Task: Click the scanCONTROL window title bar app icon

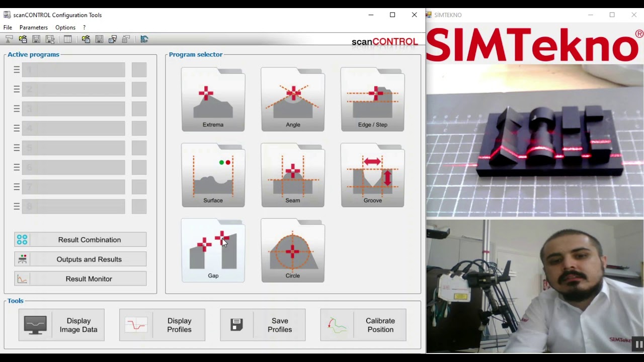Action: (x=7, y=15)
